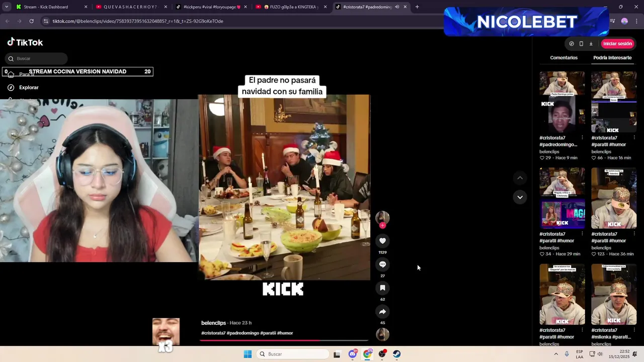This screenshot has width=644, height=362.
Task: Switch to #kickperu #viral TikTok tab
Action: click(211, 7)
